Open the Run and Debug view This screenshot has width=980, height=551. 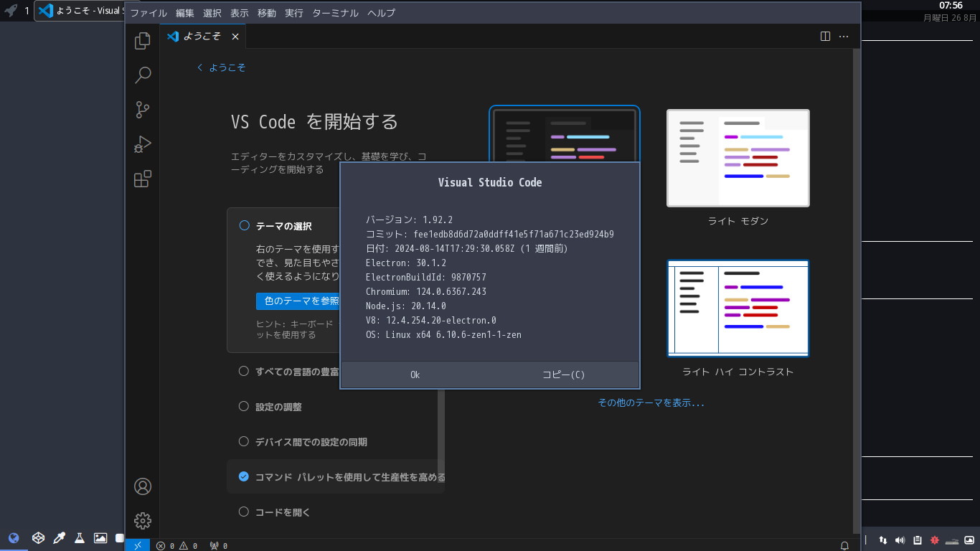141,143
